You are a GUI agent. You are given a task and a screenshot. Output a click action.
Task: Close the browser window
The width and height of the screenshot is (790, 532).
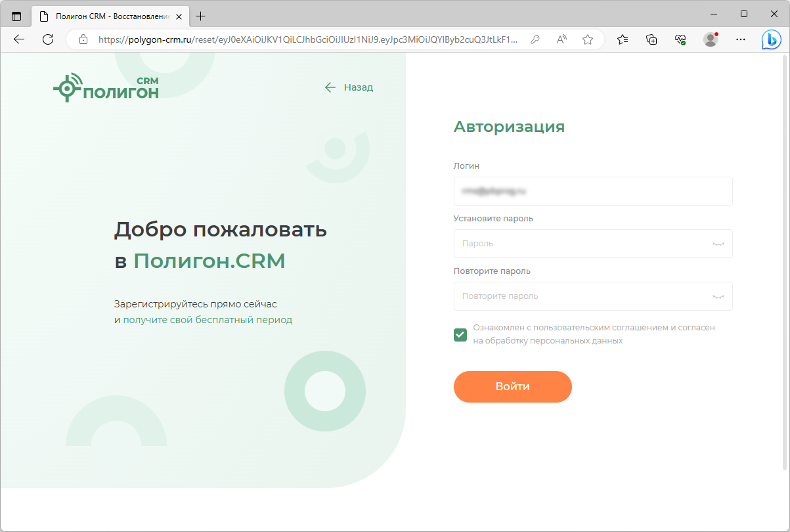coord(774,14)
